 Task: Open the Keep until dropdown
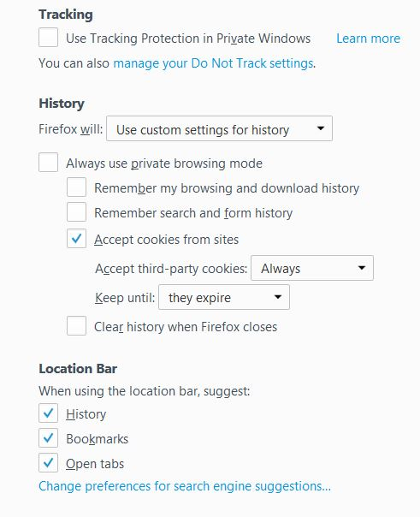click(224, 297)
